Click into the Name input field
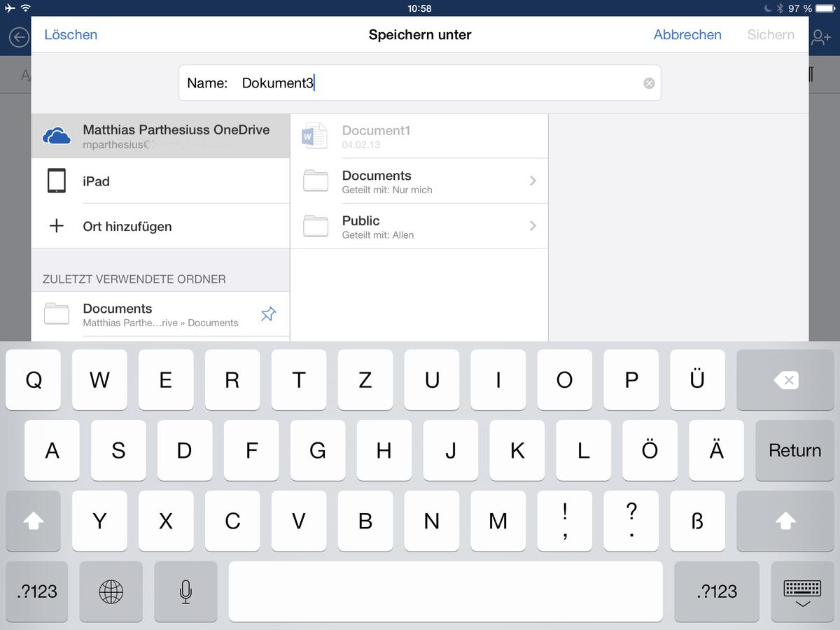The width and height of the screenshot is (840, 630). [419, 83]
